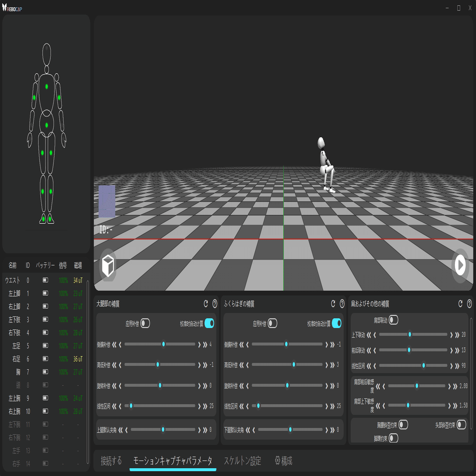Open help for 肩およびその他の補償 panel
This screenshot has height=476, width=476.
click(469, 304)
